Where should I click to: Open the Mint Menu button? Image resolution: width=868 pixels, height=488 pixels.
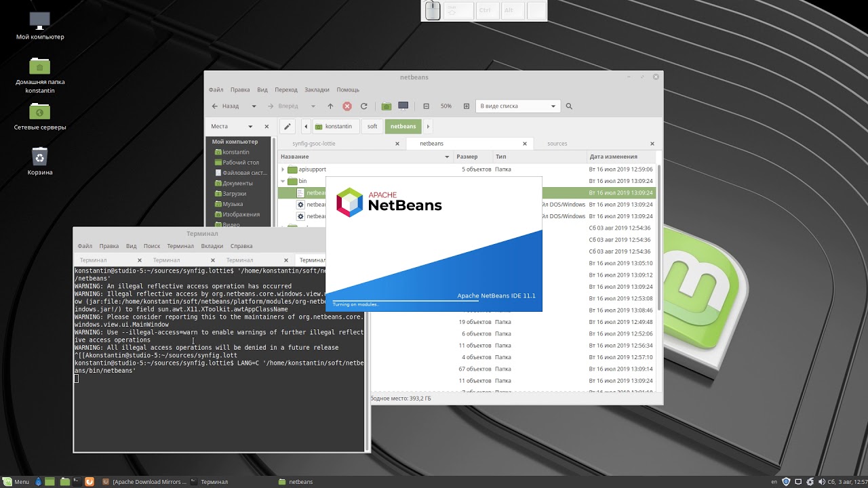16,482
